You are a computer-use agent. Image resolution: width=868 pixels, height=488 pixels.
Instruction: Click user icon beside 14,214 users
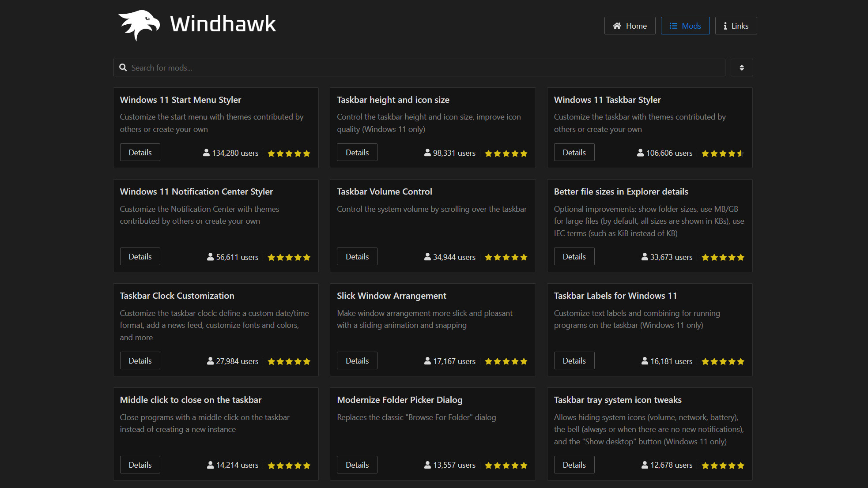click(210, 465)
